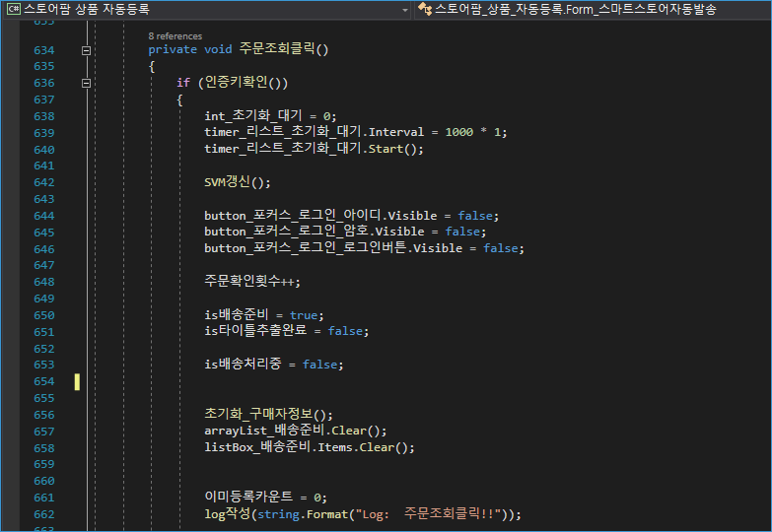Click the true value on line 650
This screenshot has width=772, height=532.
[304, 315]
